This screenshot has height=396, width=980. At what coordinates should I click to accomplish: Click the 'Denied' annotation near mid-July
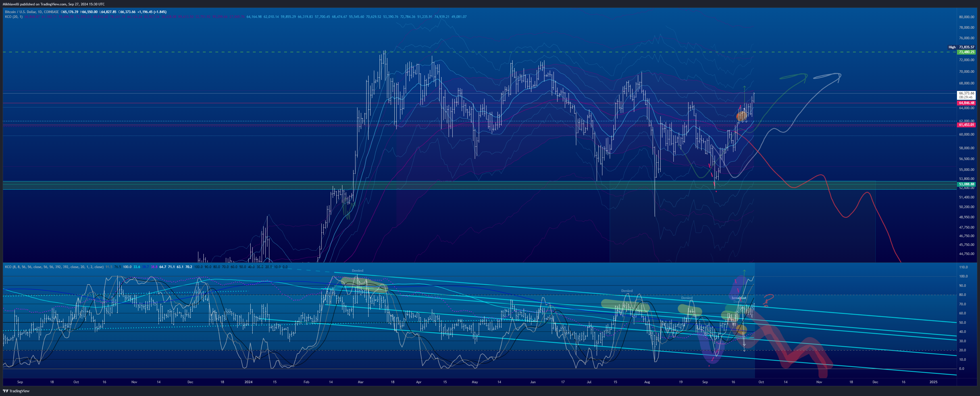(x=627, y=291)
